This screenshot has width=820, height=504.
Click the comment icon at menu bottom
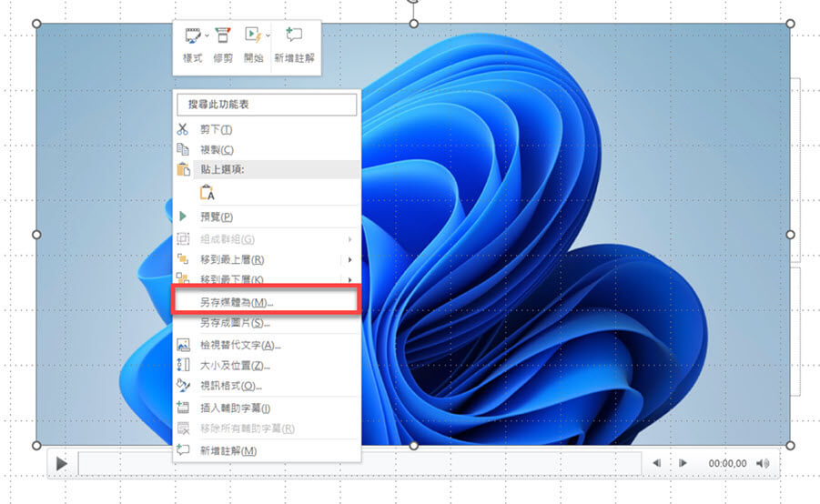click(183, 449)
